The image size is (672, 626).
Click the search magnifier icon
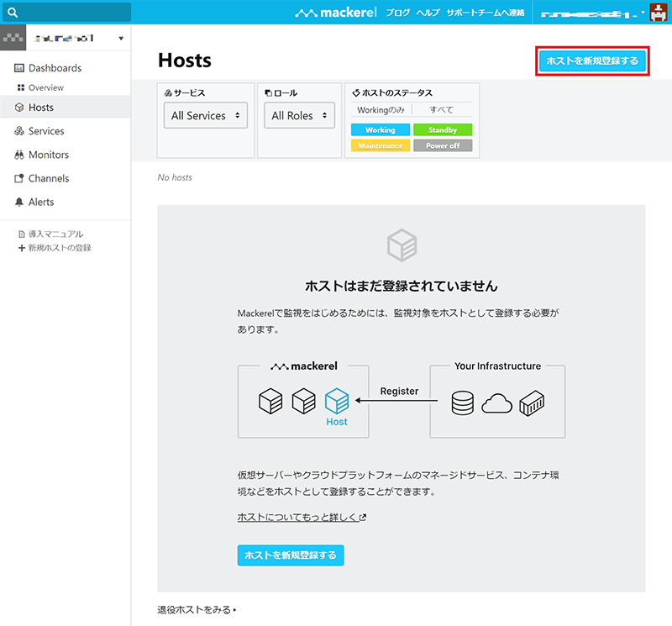point(13,13)
